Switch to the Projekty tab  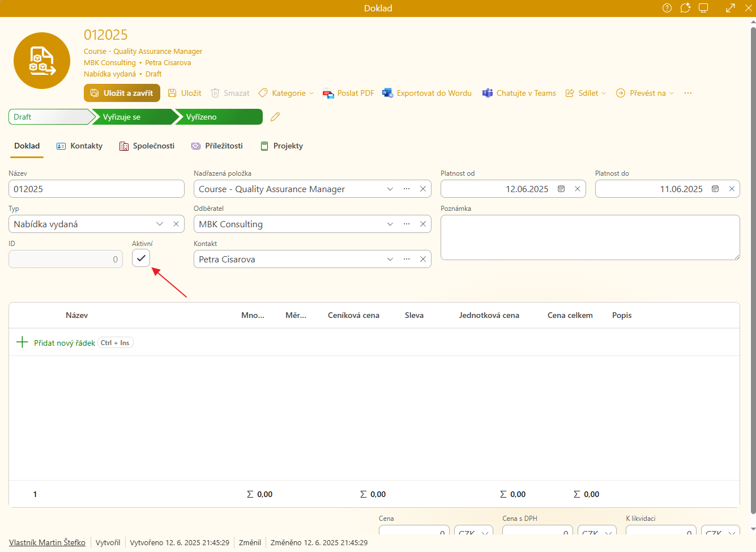point(281,146)
